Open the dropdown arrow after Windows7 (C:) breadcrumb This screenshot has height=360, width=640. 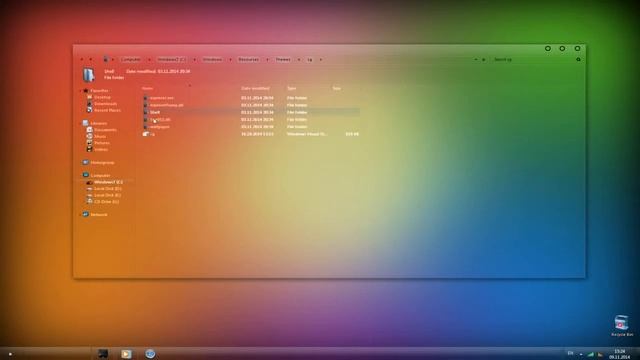pyautogui.click(x=194, y=60)
